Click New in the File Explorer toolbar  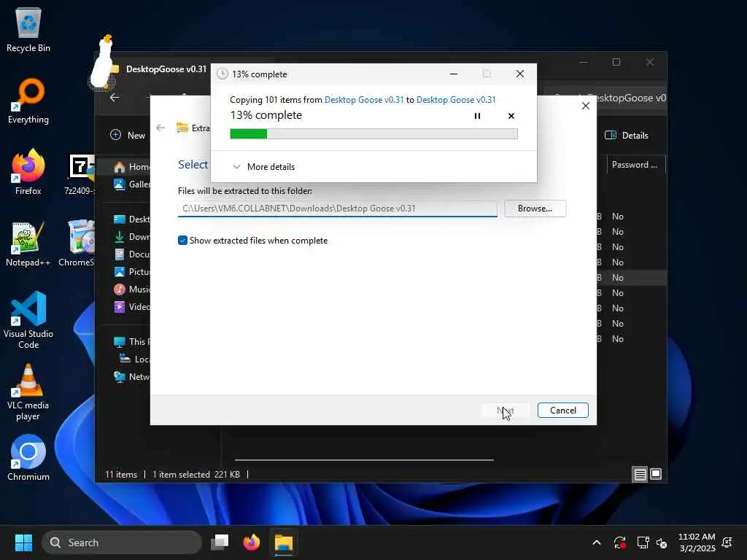coord(128,135)
